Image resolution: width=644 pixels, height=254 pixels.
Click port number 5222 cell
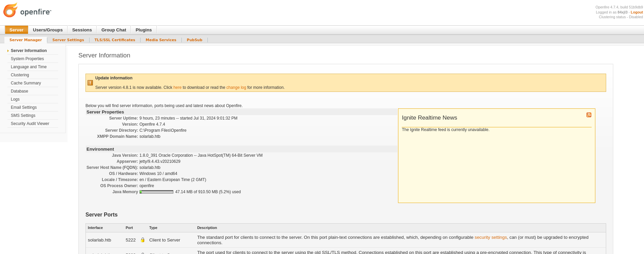pos(130,240)
